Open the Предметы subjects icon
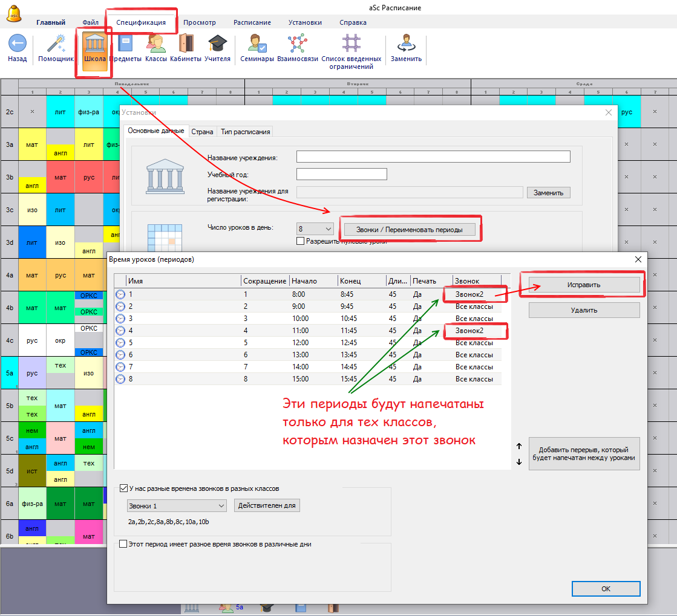 pyautogui.click(x=125, y=44)
